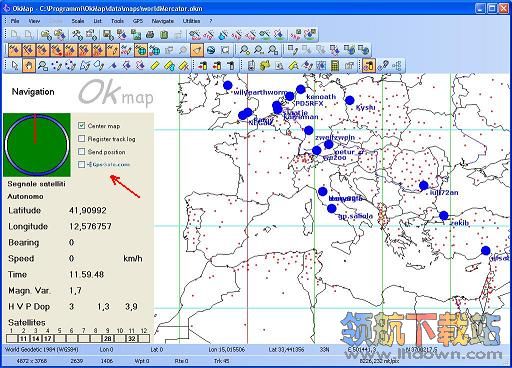Image resolution: width=512 pixels, height=368 pixels.
Task: Click the green compass dial
Action: pos(37,145)
